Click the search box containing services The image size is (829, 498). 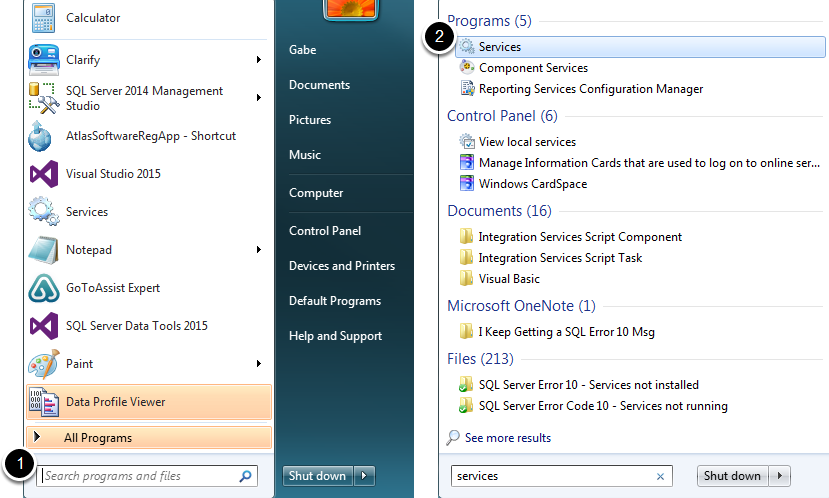click(561, 476)
